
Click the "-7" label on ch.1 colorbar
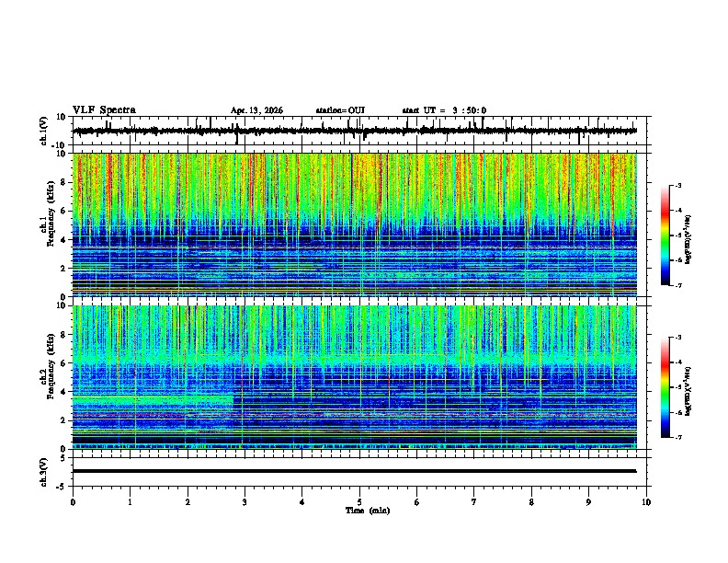tap(678, 285)
